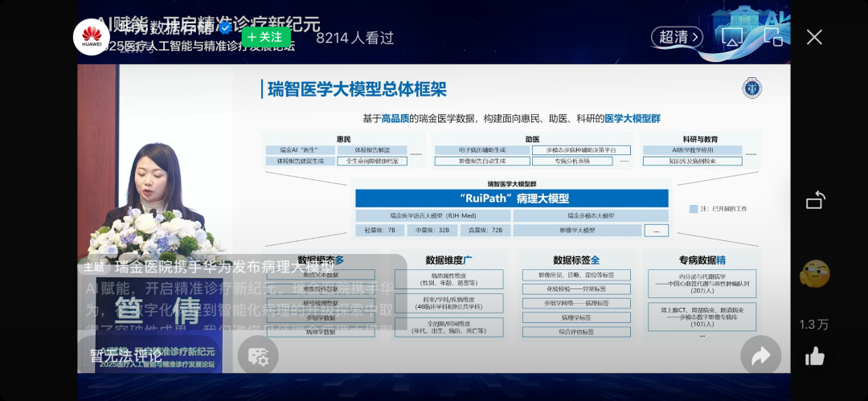Close the live stream player
868x401 pixels.
[x=813, y=37]
